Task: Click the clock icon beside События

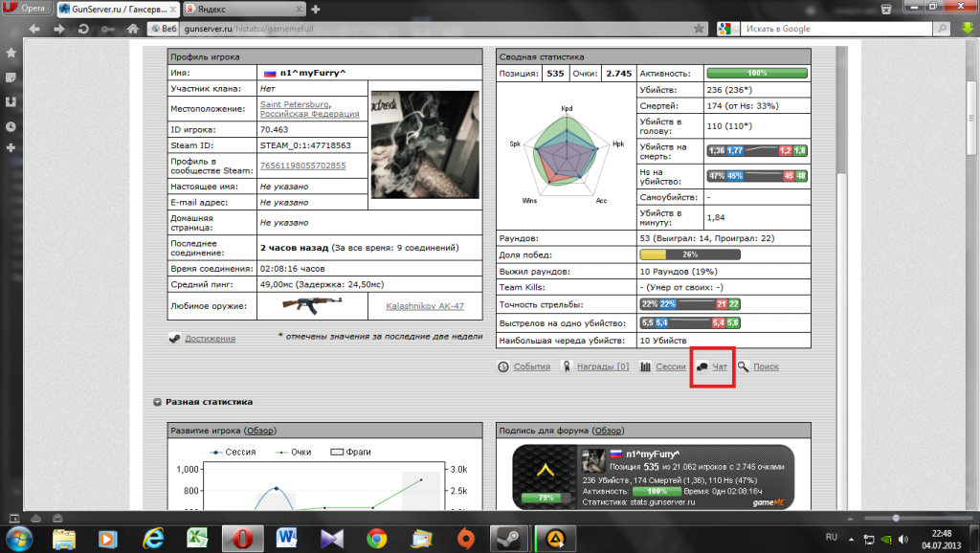Action: click(x=503, y=366)
